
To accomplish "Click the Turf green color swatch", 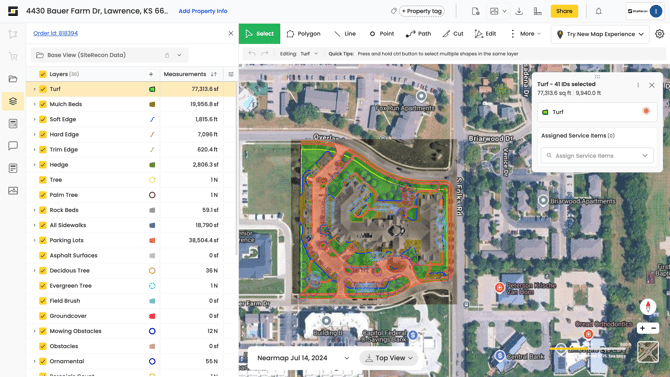I will click(152, 89).
